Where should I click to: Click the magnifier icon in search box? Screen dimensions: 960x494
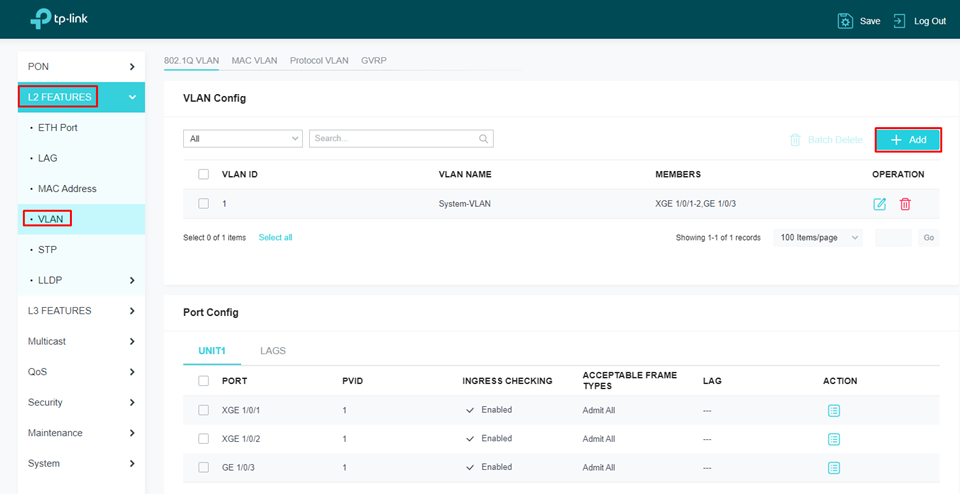(x=484, y=139)
